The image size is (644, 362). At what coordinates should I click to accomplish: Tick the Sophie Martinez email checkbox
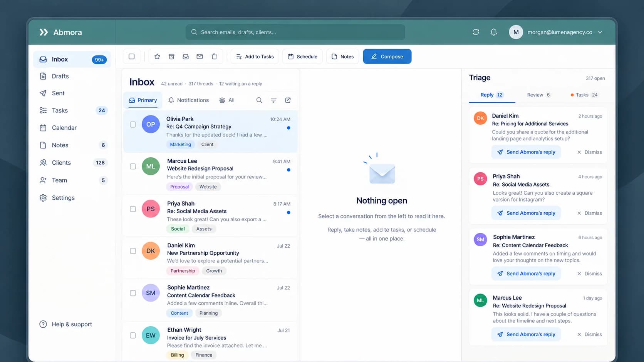point(133,293)
